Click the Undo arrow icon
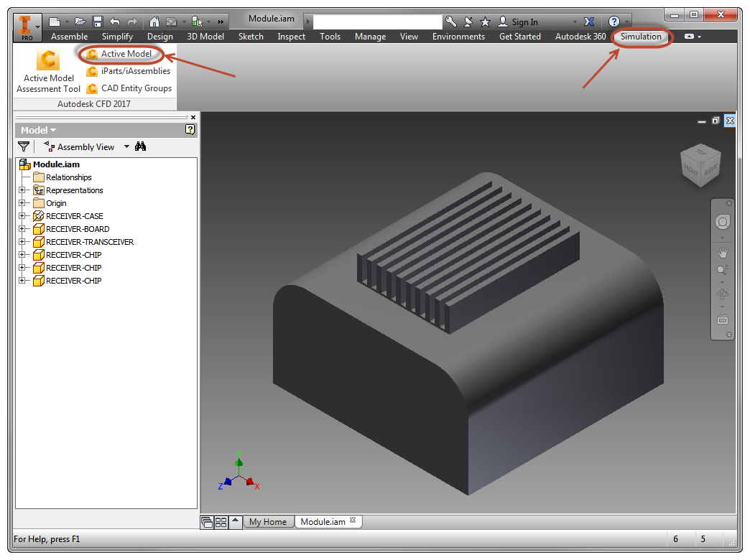750x560 pixels. (x=115, y=22)
